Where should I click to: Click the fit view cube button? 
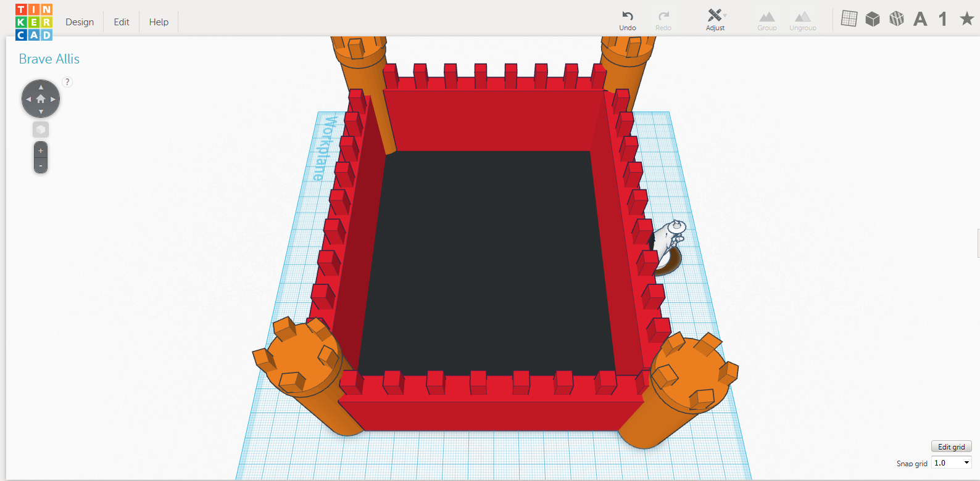[41, 129]
